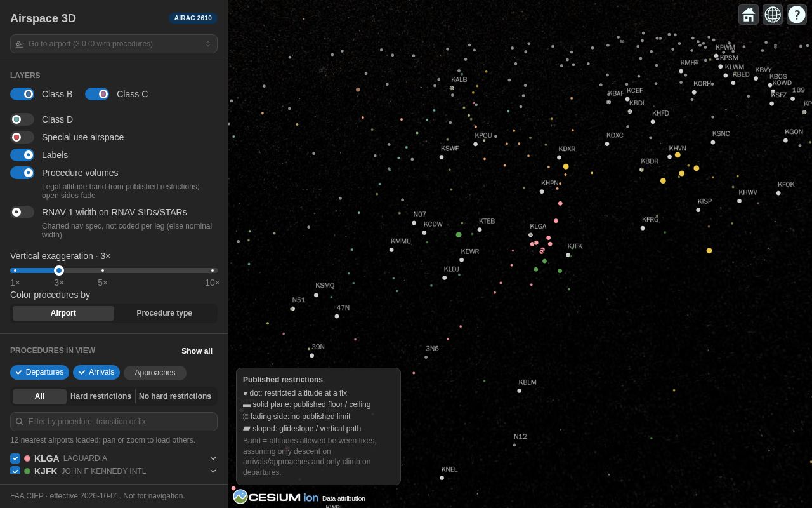Click the KEWR airport label on map
812x508 pixels.
click(470, 251)
